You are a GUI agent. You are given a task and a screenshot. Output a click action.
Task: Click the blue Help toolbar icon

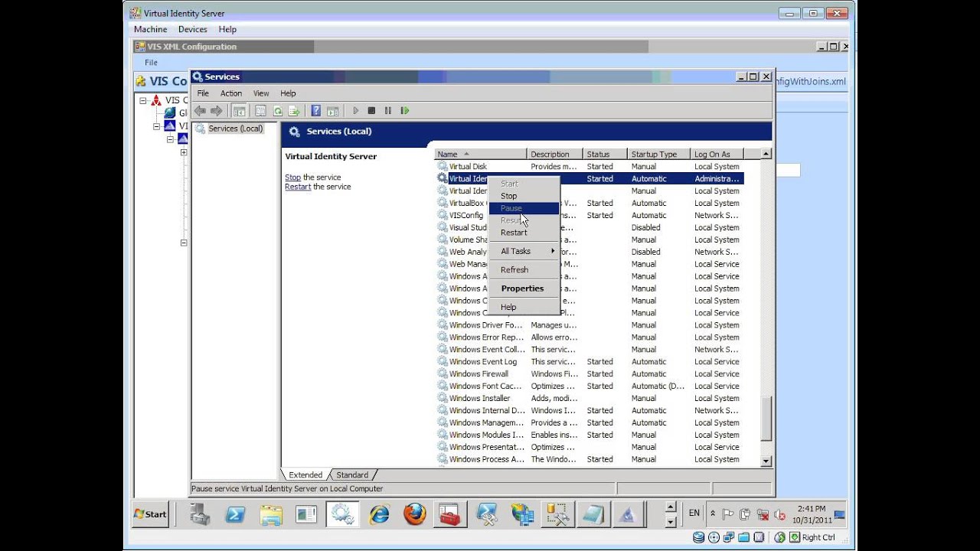[x=315, y=111]
